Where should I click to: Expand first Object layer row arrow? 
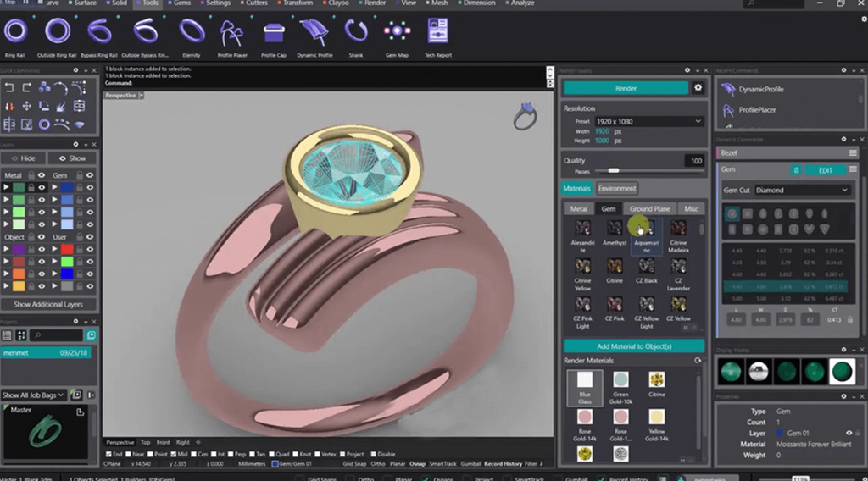pos(6,249)
